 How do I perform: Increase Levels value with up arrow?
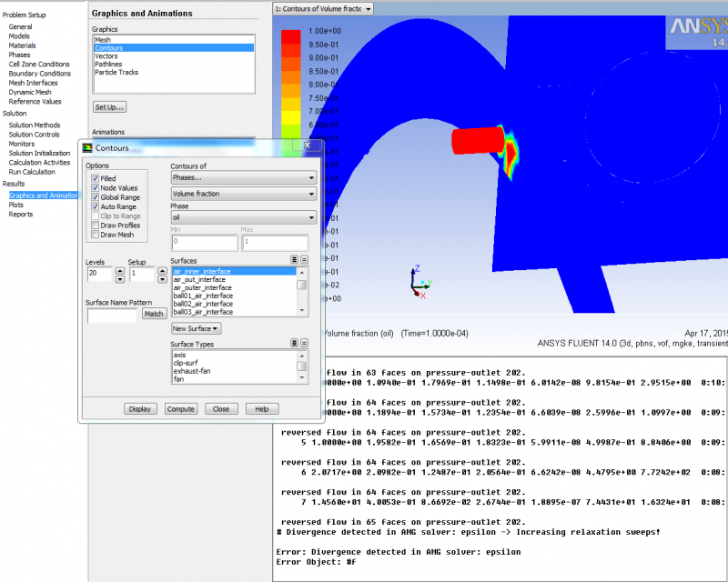tap(120, 271)
